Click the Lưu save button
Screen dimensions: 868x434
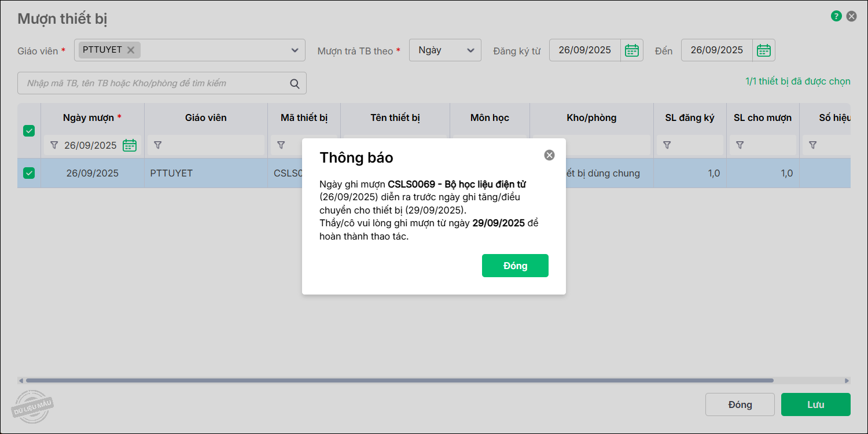(815, 404)
